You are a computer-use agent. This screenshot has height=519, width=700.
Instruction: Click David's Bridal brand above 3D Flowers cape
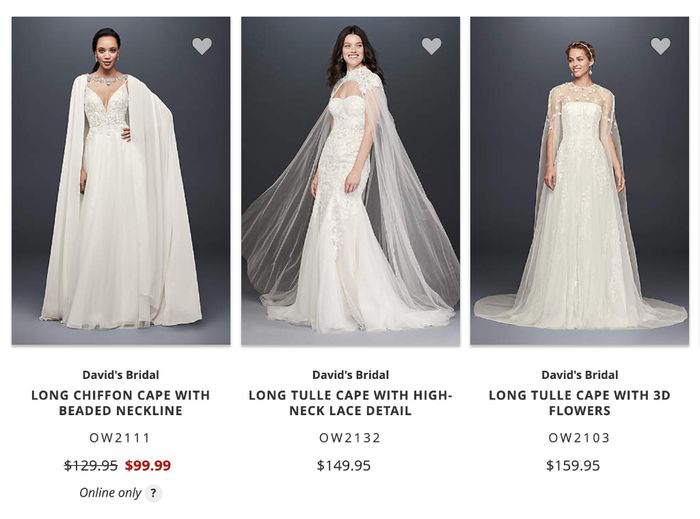coord(580,375)
